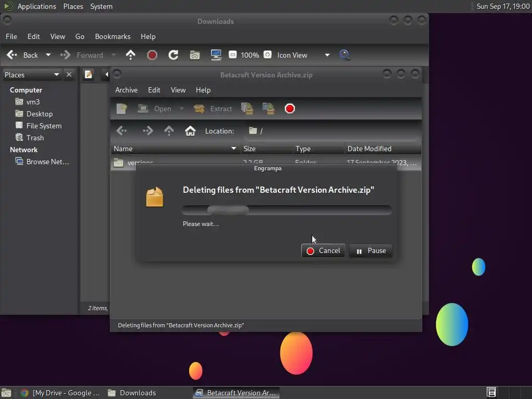This screenshot has width=532, height=399.
Task: Toggle the location edit pencil button
Action: point(88,74)
